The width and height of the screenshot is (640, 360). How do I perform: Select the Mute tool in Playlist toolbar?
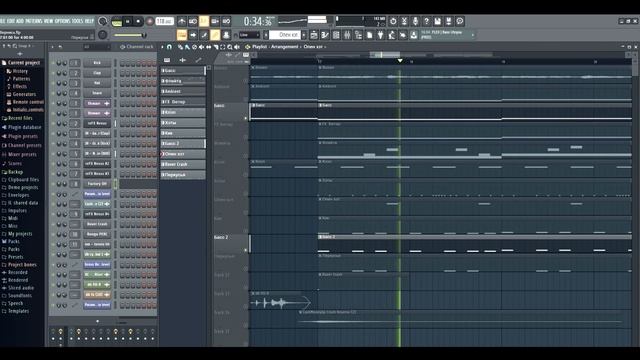201,47
